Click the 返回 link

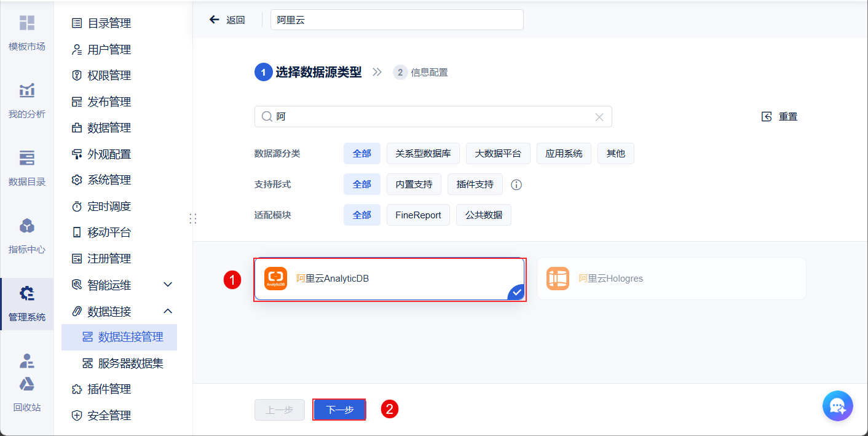point(235,20)
